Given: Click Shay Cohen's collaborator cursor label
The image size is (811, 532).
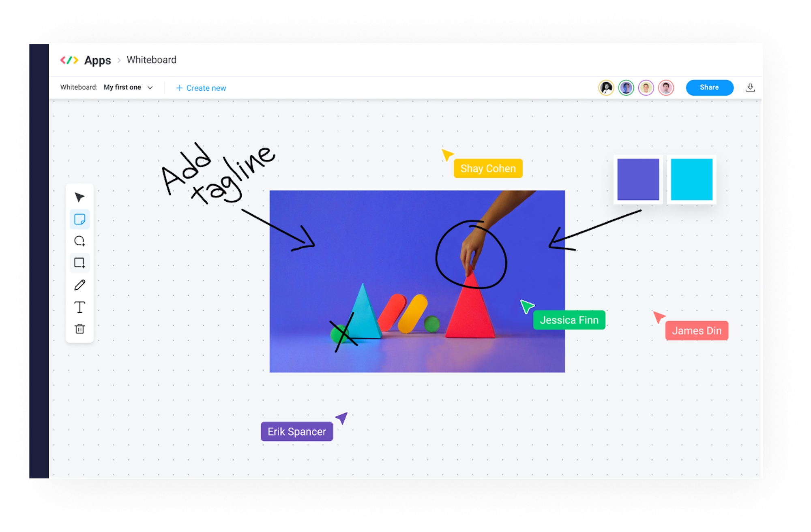Looking at the screenshot, I should pos(489,169).
